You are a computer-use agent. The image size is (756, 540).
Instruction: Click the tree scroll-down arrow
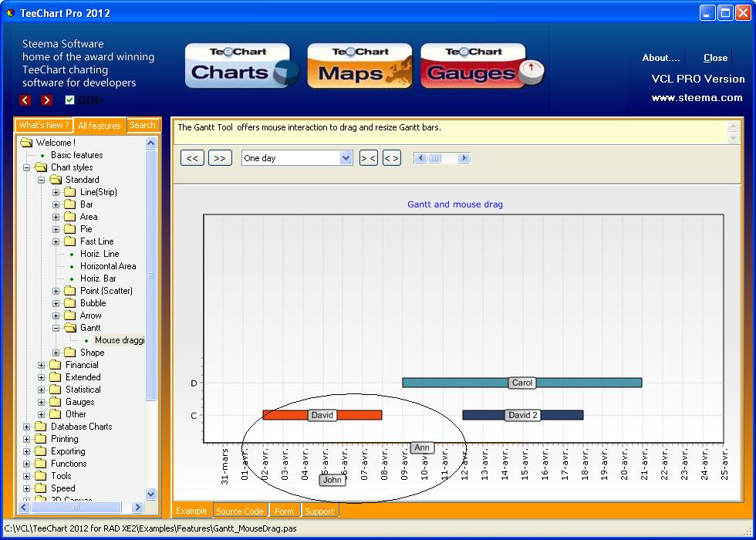(x=151, y=494)
